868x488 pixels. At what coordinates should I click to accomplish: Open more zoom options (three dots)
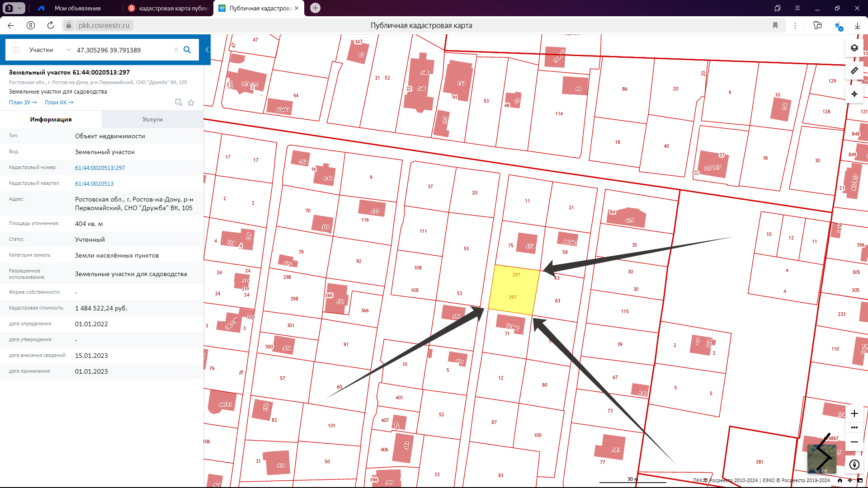[854, 427]
